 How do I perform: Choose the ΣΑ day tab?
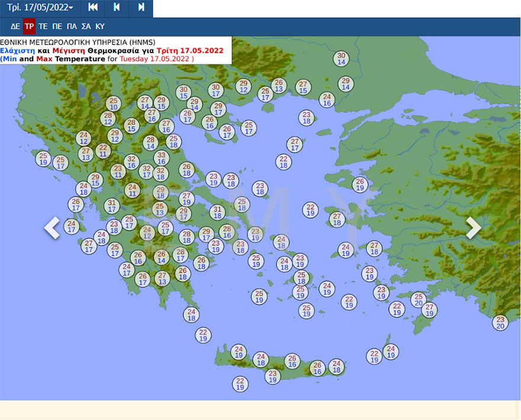coord(86,26)
